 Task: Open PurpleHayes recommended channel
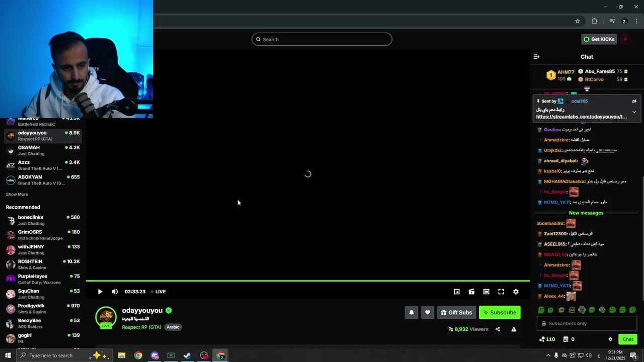pos(43,279)
